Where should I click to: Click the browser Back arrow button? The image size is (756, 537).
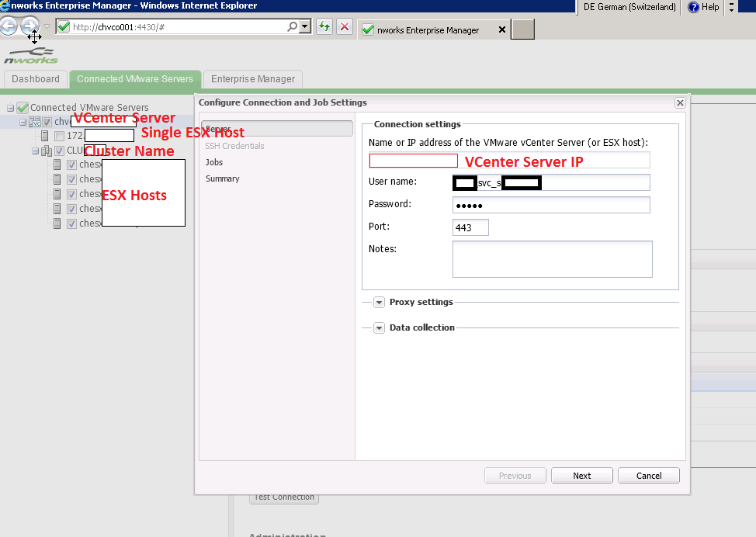9,26
